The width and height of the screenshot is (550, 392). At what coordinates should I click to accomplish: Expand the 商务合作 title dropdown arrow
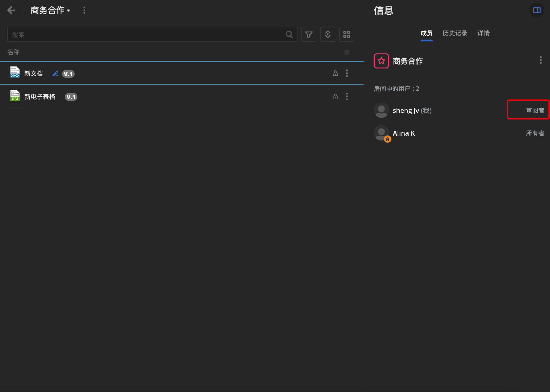pos(68,11)
